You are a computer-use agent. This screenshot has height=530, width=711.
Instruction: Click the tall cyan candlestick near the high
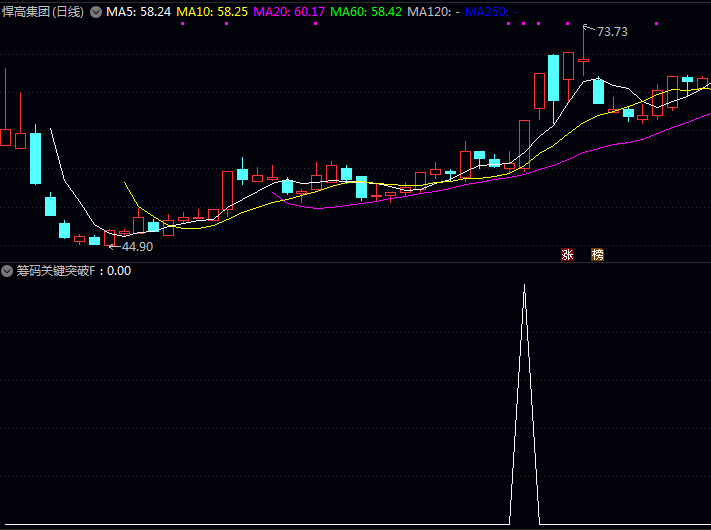[553, 78]
